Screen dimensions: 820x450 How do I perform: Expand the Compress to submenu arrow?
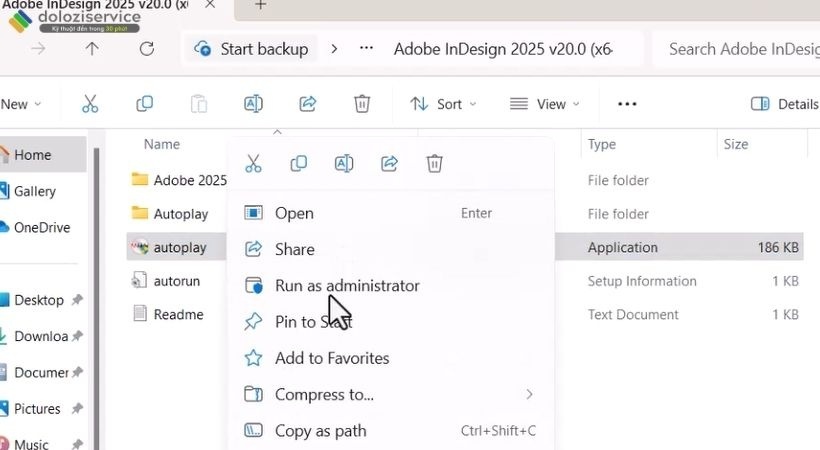point(529,394)
